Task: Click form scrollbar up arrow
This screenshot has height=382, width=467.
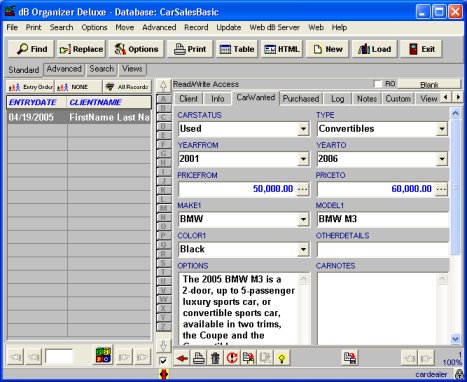Action: pyautogui.click(x=455, y=113)
